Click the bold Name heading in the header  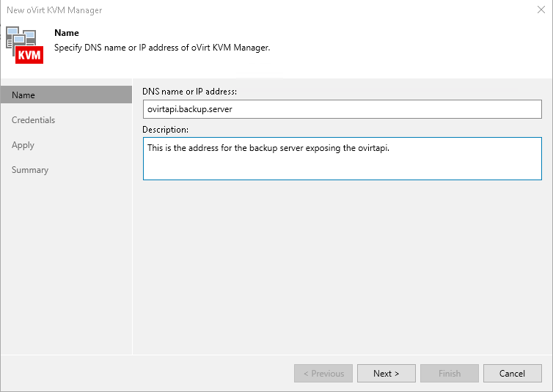(x=67, y=33)
